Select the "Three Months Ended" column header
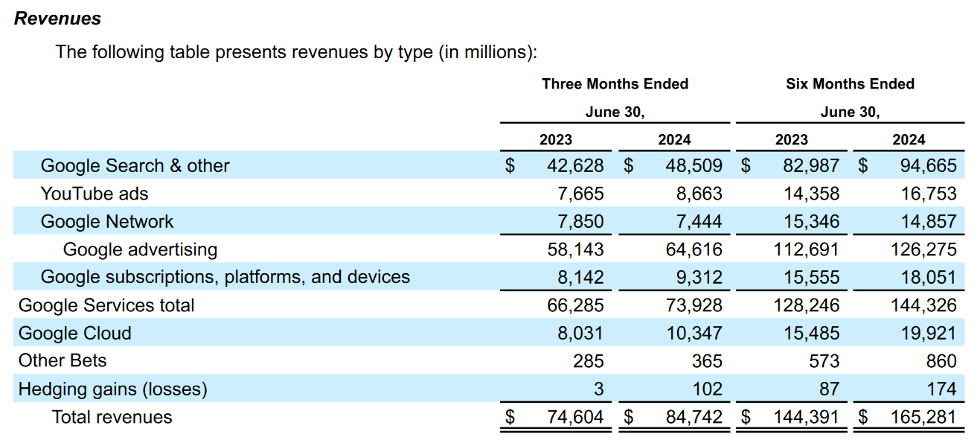 pyautogui.click(x=615, y=84)
